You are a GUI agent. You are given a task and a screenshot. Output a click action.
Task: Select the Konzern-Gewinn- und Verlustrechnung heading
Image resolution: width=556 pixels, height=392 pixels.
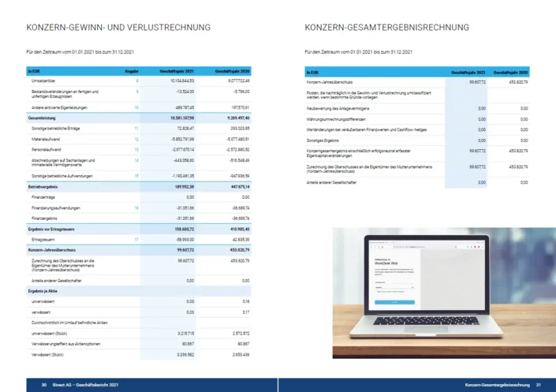(x=118, y=28)
